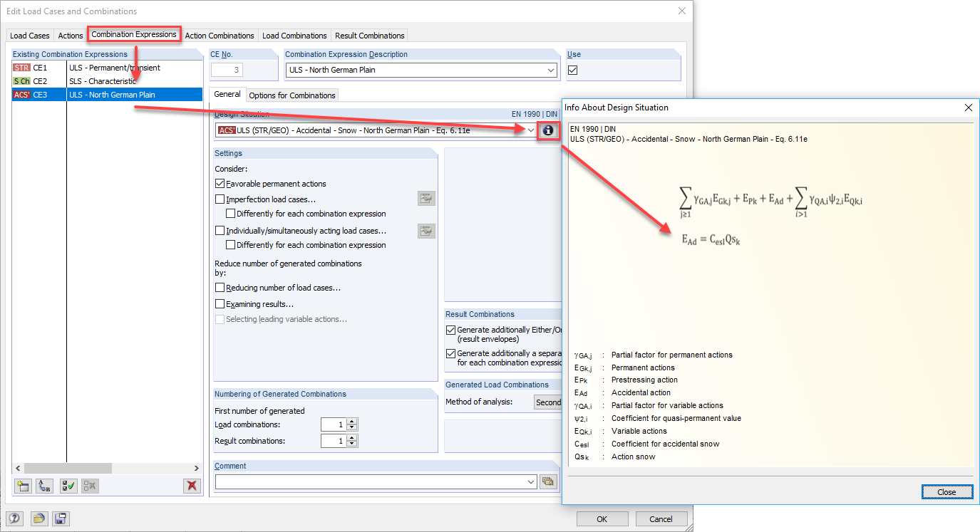Image resolution: width=980 pixels, height=532 pixels.
Task: Delete selected combination expression with red X
Action: pyautogui.click(x=191, y=486)
